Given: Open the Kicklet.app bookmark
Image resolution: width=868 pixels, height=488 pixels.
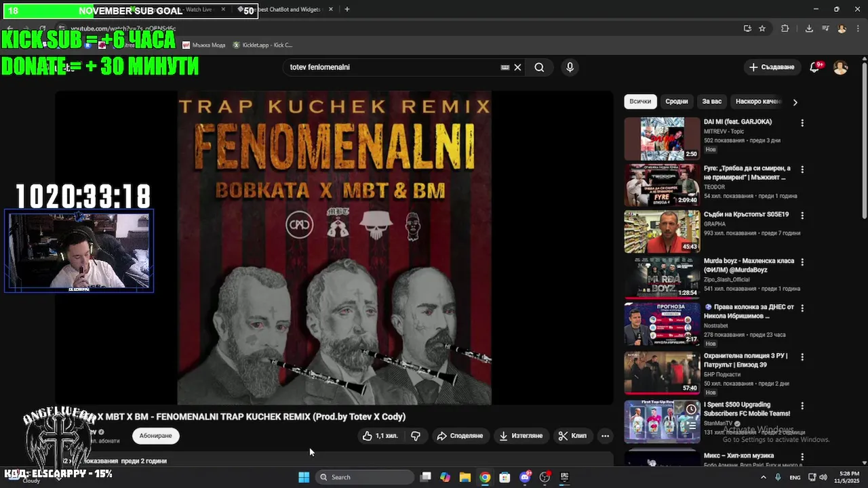Looking at the screenshot, I should [262, 45].
